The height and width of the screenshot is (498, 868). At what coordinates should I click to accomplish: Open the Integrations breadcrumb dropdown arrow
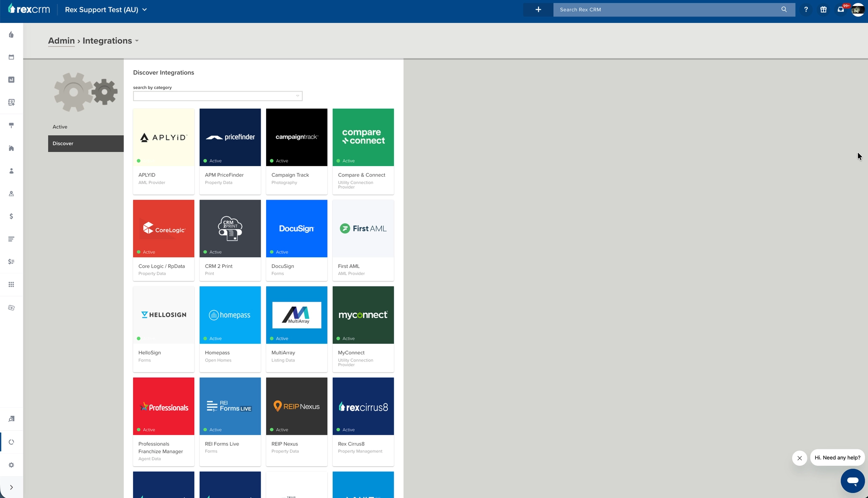tap(136, 41)
